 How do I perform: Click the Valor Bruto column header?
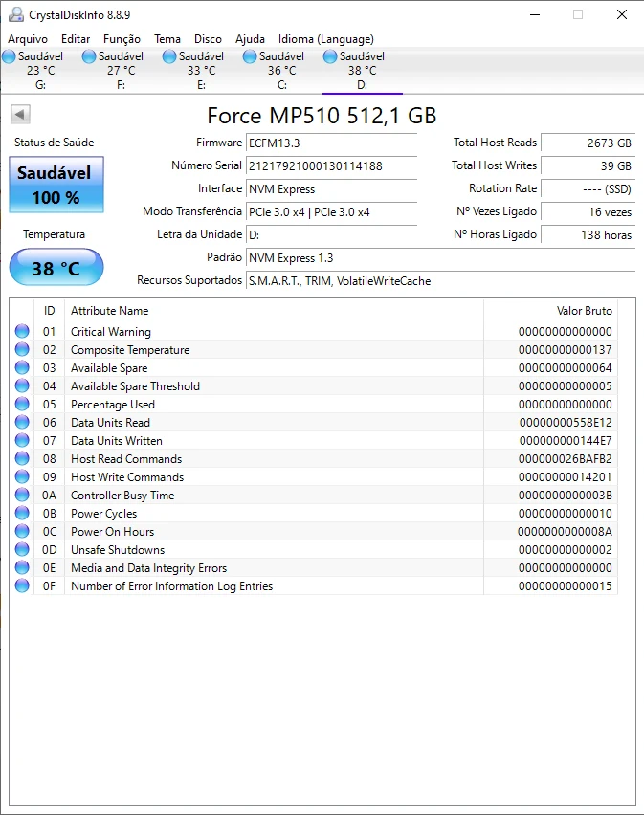point(550,311)
